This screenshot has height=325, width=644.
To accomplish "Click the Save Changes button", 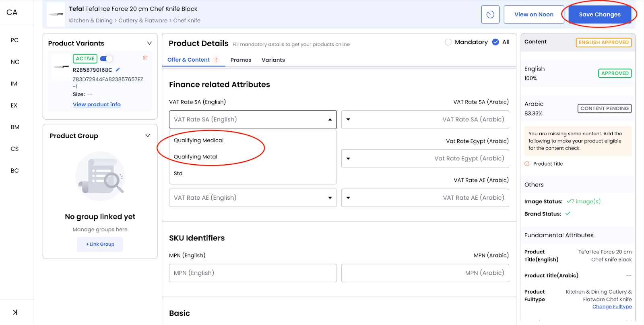I will point(600,14).
